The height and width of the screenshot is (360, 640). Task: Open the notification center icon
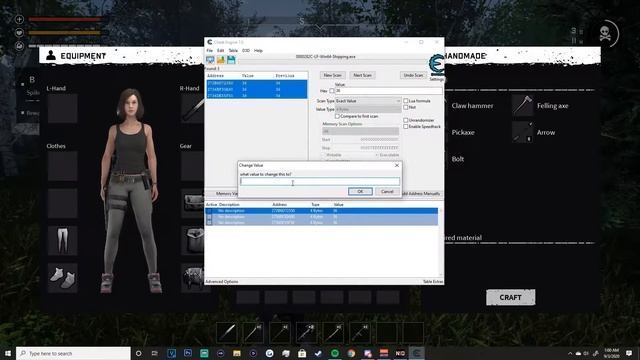pyautogui.click(x=629, y=353)
